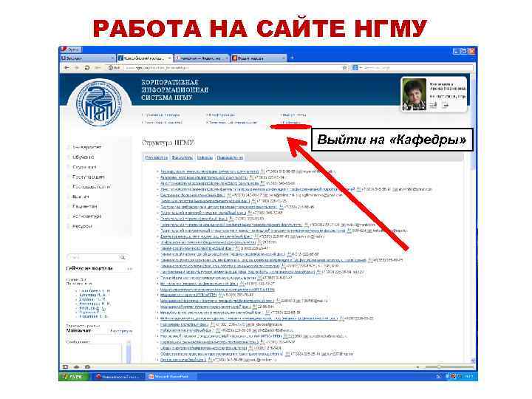The width and height of the screenshot is (532, 399).
Task: Open the 'Руководство' structure tab
Action: (x=157, y=157)
